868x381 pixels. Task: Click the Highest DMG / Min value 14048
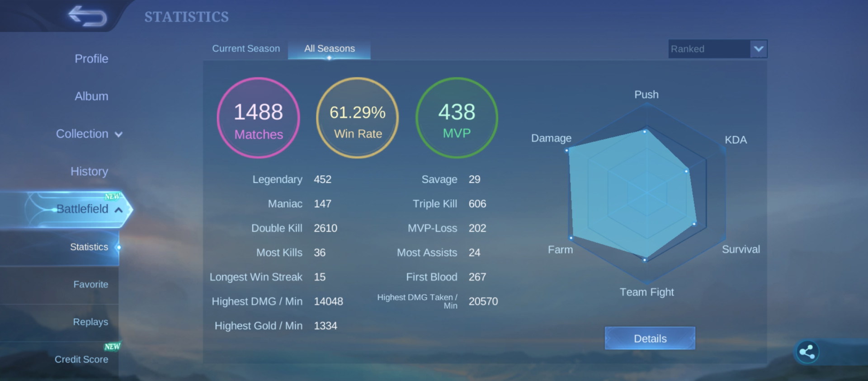[329, 301]
